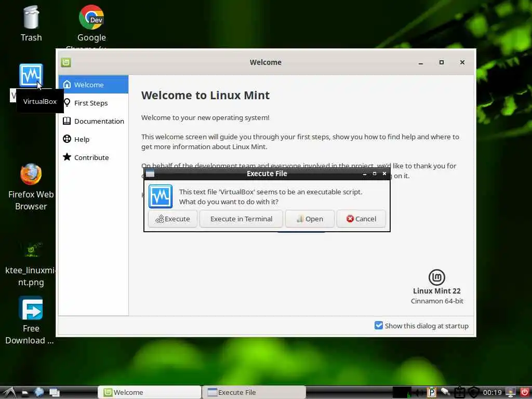The image size is (532, 399).
Task: Switch to Welcome taskbar entry
Action: [150, 392]
